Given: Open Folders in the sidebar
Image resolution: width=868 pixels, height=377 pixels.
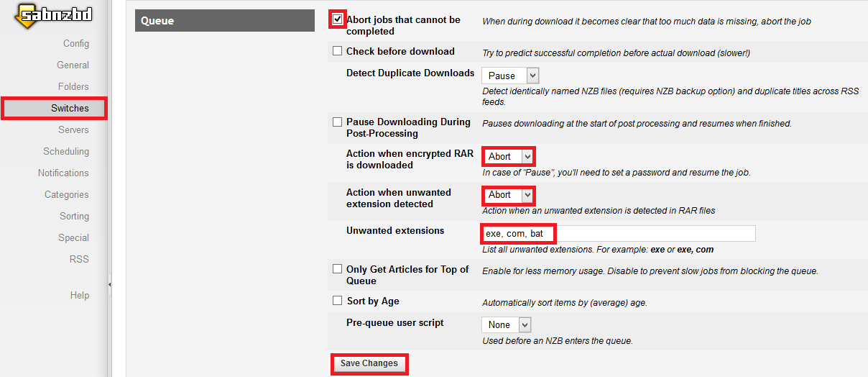Looking at the screenshot, I should click(x=73, y=86).
